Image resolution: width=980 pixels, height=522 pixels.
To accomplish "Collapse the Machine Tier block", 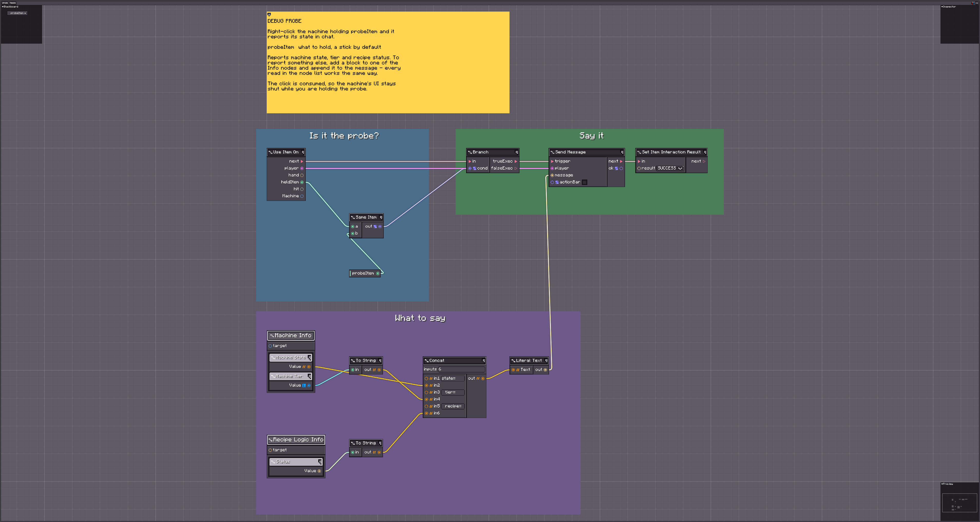I will tap(310, 376).
